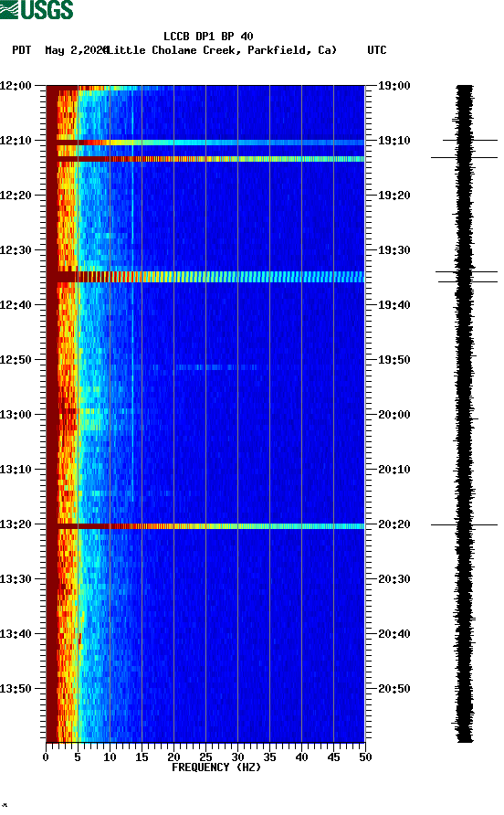Click the 13:00 PDT time label
This screenshot has height=815, width=504.
pyautogui.click(x=16, y=414)
